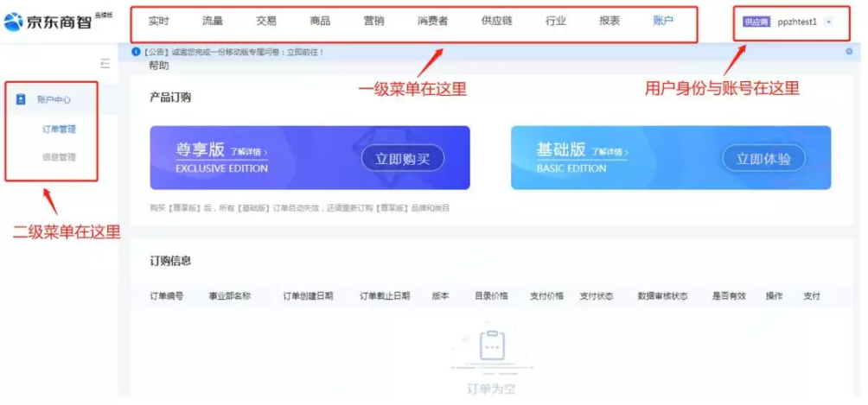Open the 商品 menu
868x405 pixels.
tap(320, 22)
